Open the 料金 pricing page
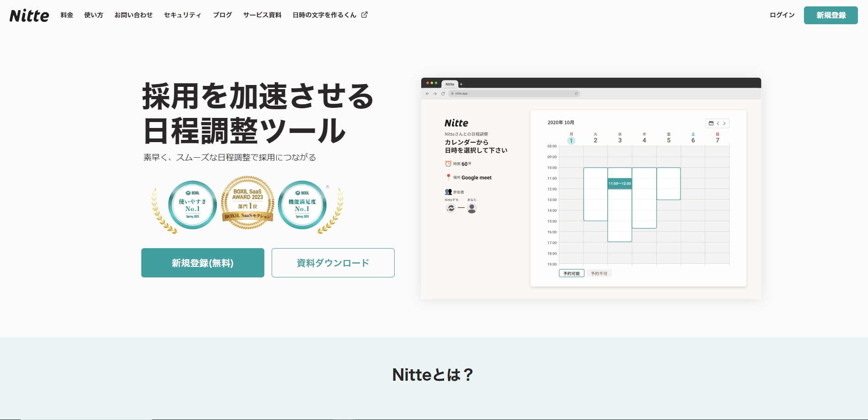This screenshot has width=868, height=420. (x=67, y=15)
